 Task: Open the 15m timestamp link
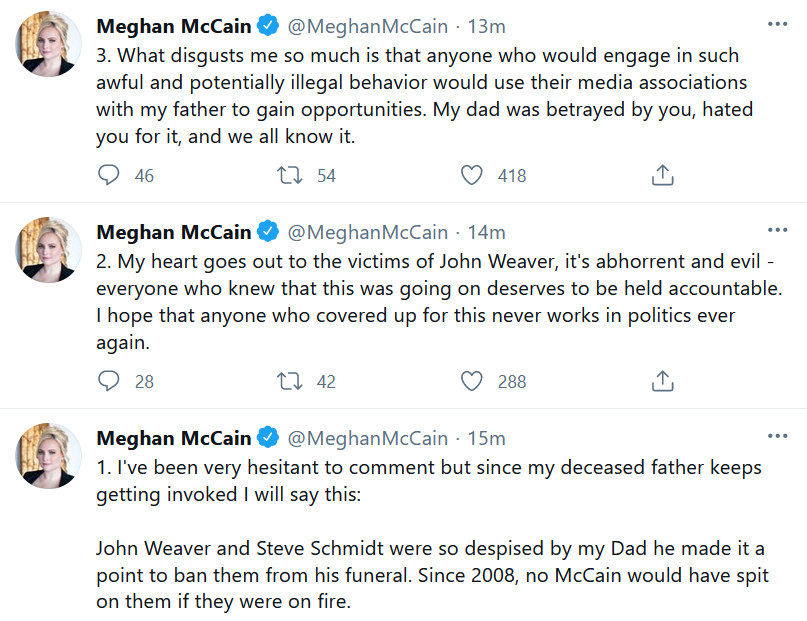tap(486, 438)
